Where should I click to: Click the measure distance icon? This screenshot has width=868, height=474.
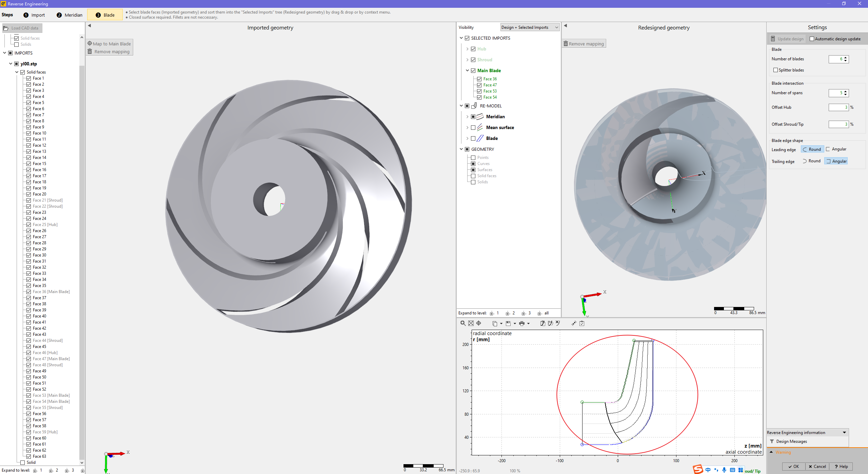point(574,323)
